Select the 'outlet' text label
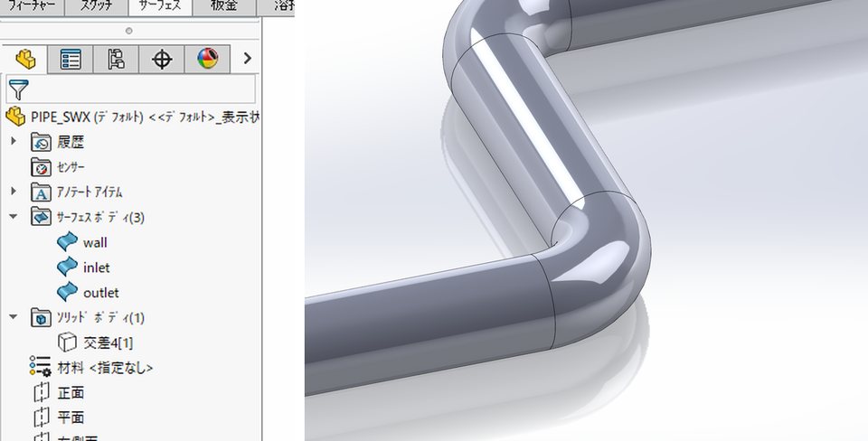The width and height of the screenshot is (868, 441). (100, 292)
